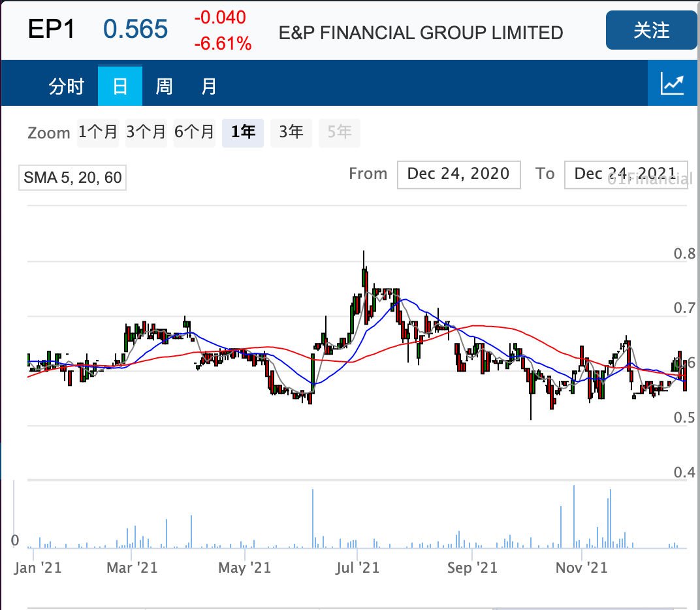Click the Zoom label
The image size is (700, 610).
tap(49, 133)
